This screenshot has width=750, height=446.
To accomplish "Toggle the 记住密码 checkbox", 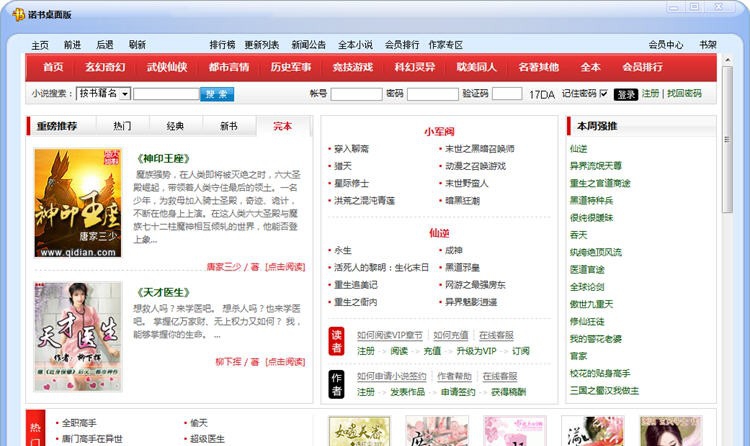I will 604,93.
